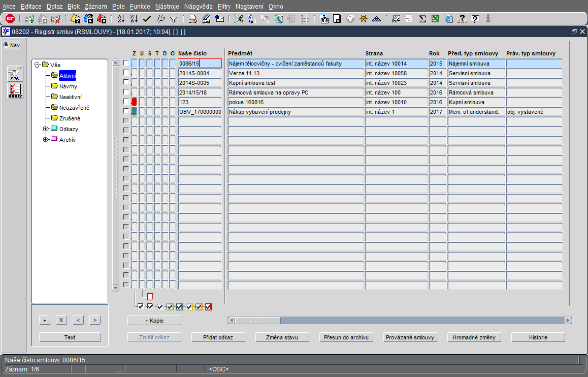Viewport: 588px width, 377px height.
Task: Expand the Archív tree node
Action: tap(46, 139)
